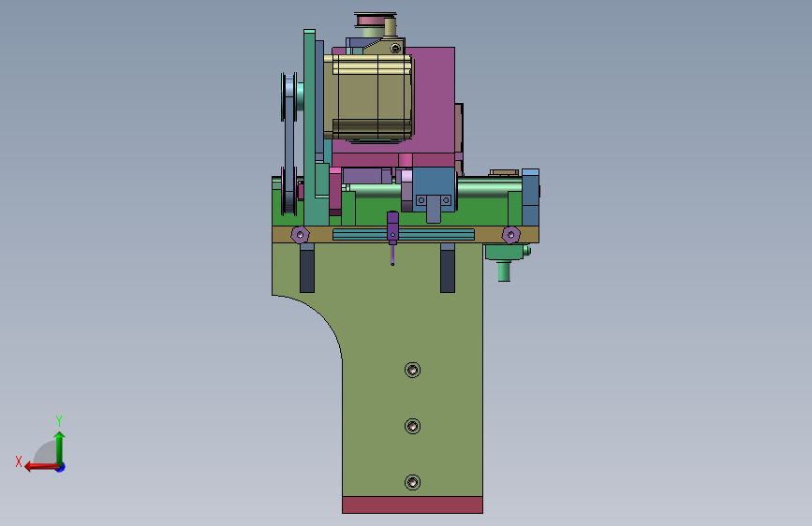Select the screw on the tan top bracket
This screenshot has width=812, height=526.
point(395,48)
